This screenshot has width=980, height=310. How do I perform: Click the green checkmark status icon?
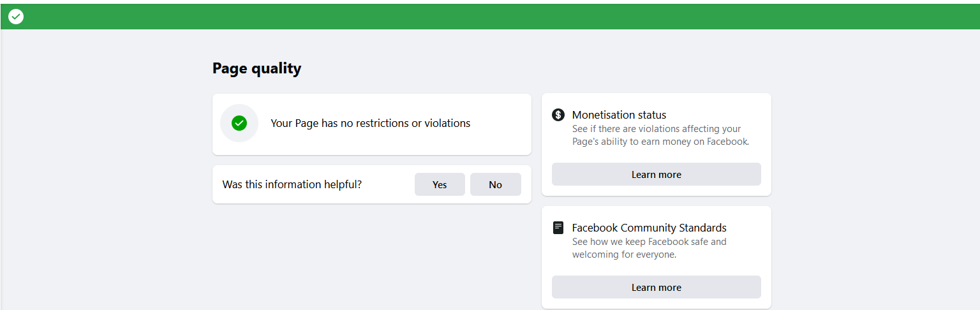pyautogui.click(x=239, y=123)
